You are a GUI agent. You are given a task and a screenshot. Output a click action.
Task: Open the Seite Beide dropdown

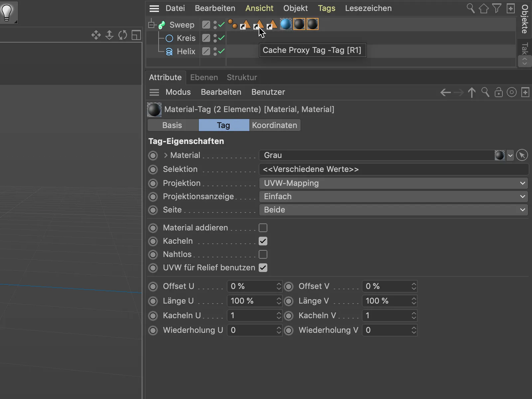coord(394,210)
